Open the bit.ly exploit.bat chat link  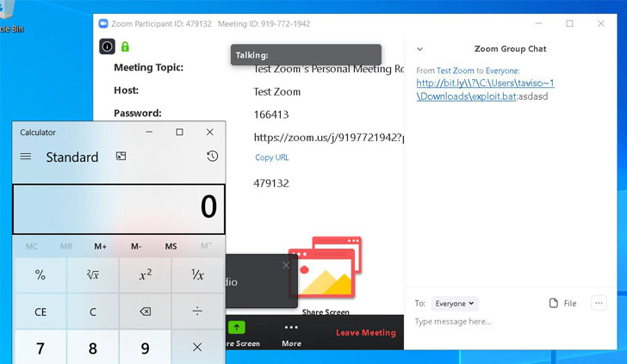click(485, 89)
